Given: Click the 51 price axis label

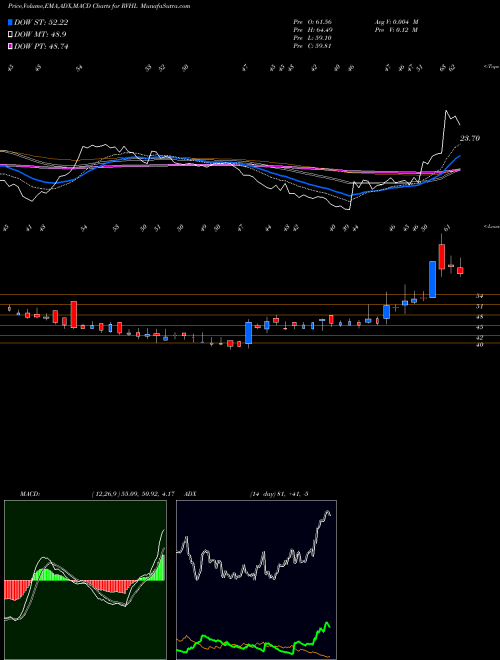Looking at the screenshot, I should [479, 306].
